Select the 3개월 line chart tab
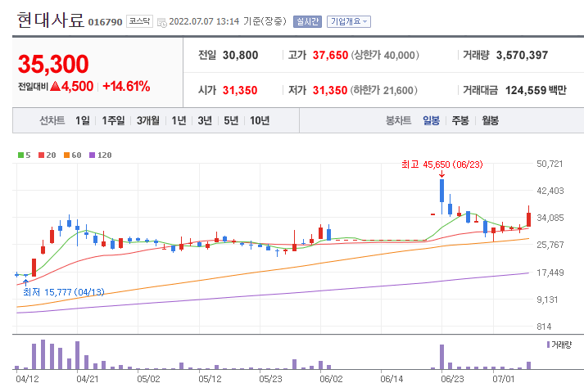 (x=148, y=120)
